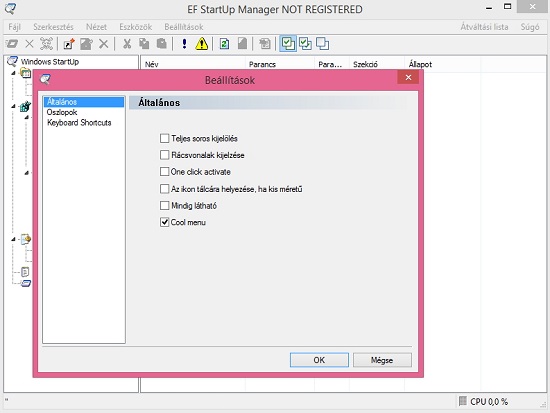This screenshot has height=413, width=550.
Task: Collapse the second tree node with computer icon
Action: click(x=13, y=106)
